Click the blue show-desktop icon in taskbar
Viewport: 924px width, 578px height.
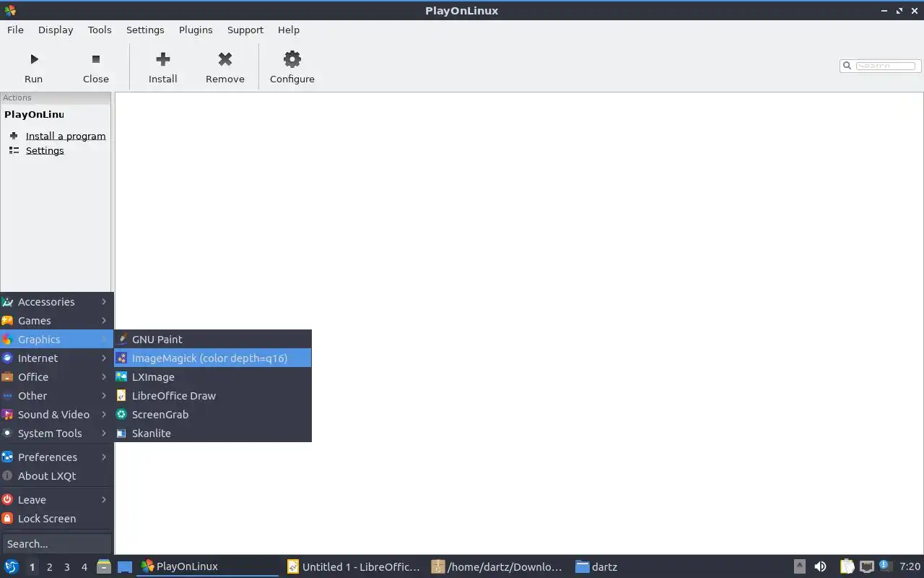[125, 566]
